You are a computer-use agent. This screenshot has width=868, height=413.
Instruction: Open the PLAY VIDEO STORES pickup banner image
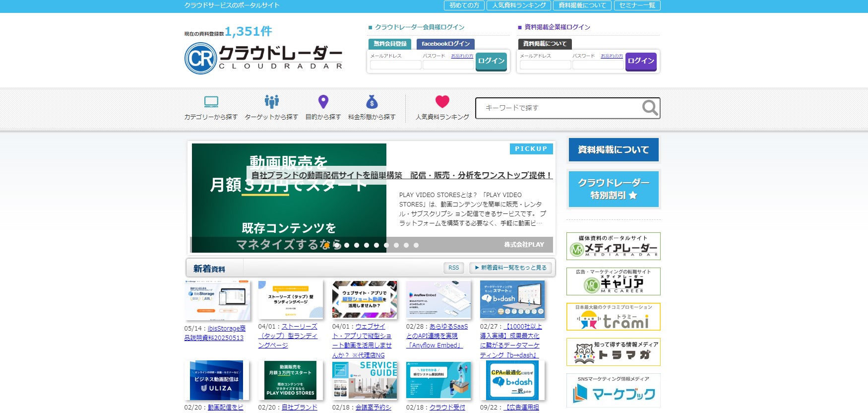coord(289,198)
